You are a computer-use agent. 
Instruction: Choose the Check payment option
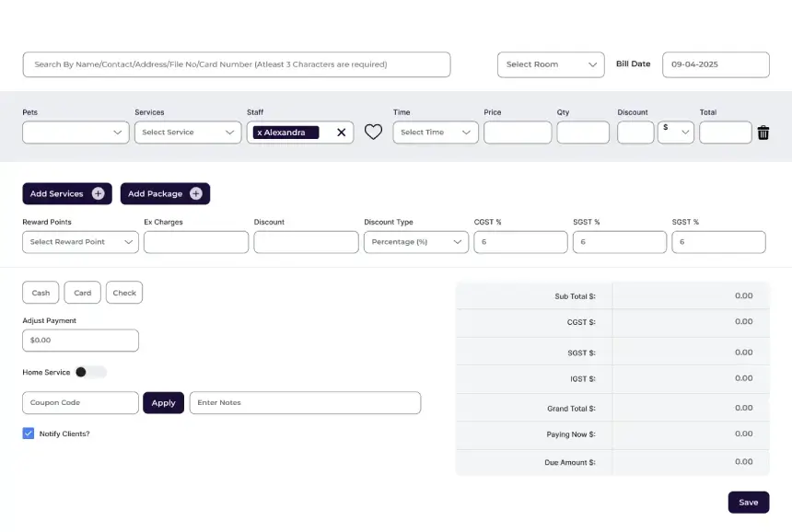tap(124, 293)
